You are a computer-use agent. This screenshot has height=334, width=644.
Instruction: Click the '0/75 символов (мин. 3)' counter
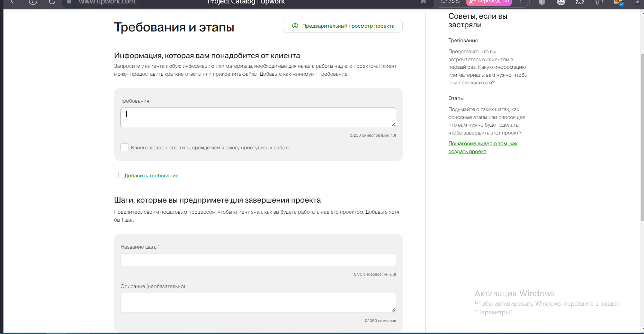point(375,274)
